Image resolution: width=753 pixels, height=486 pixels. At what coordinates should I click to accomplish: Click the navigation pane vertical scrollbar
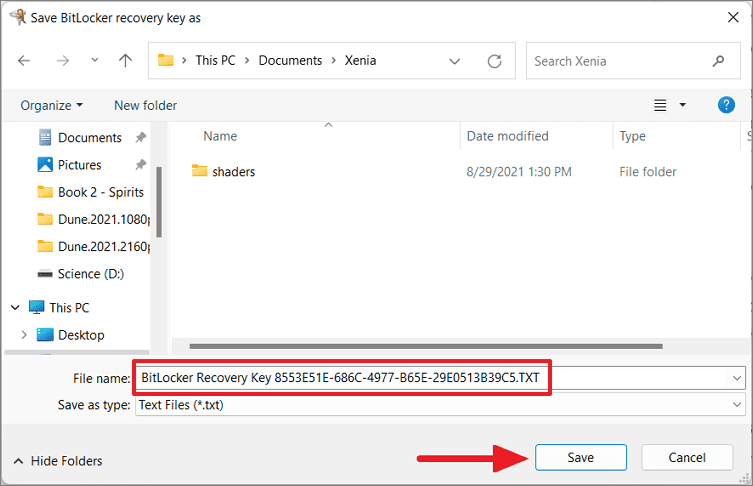click(159, 202)
